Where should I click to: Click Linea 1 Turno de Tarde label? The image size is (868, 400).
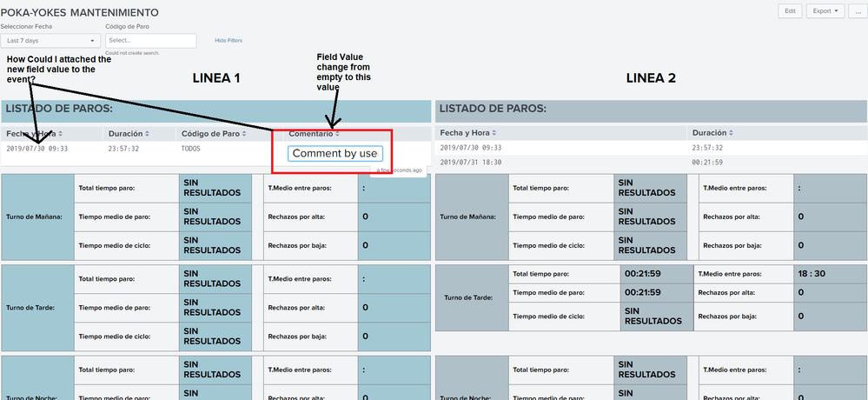(x=30, y=308)
